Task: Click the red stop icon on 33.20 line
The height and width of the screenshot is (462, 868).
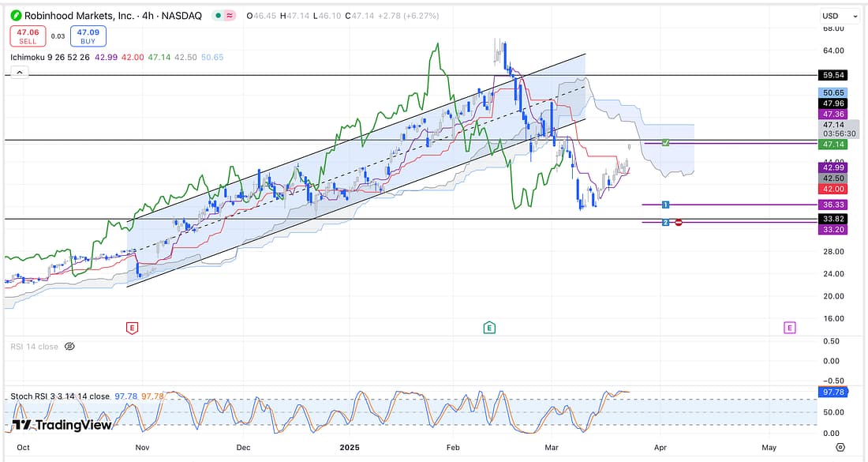Action: pos(679,223)
